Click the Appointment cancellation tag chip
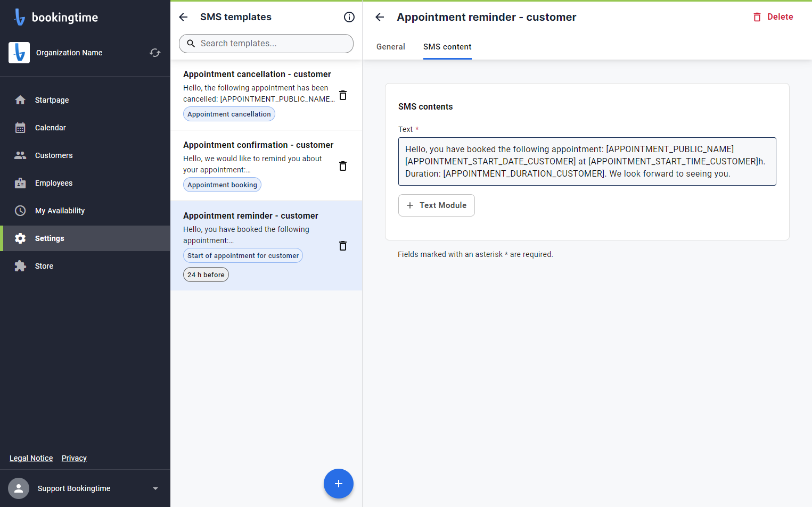This screenshot has height=507, width=812. coord(229,114)
